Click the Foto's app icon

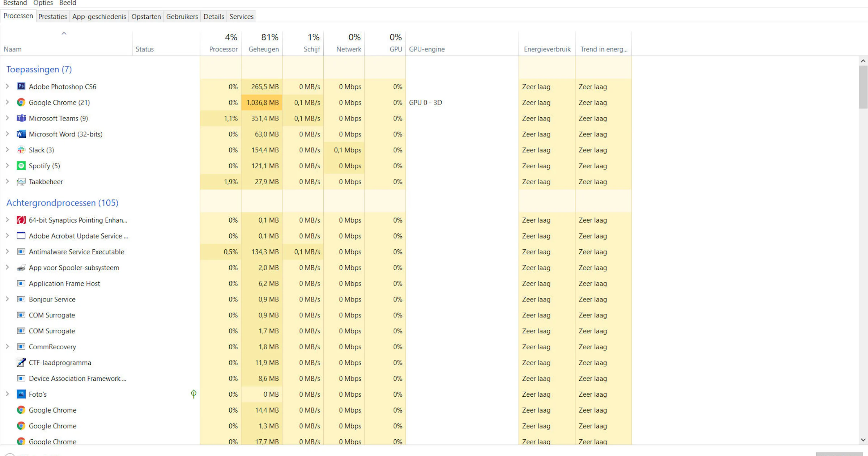pyautogui.click(x=21, y=394)
